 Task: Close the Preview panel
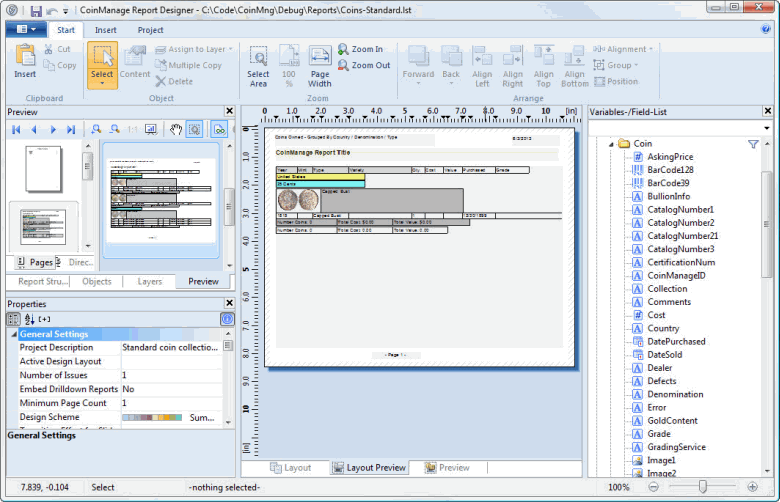tap(229, 111)
